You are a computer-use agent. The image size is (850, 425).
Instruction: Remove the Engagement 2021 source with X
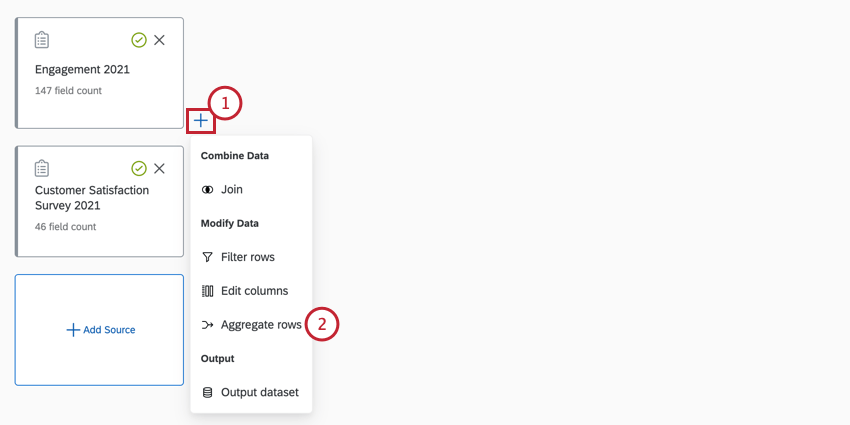160,40
